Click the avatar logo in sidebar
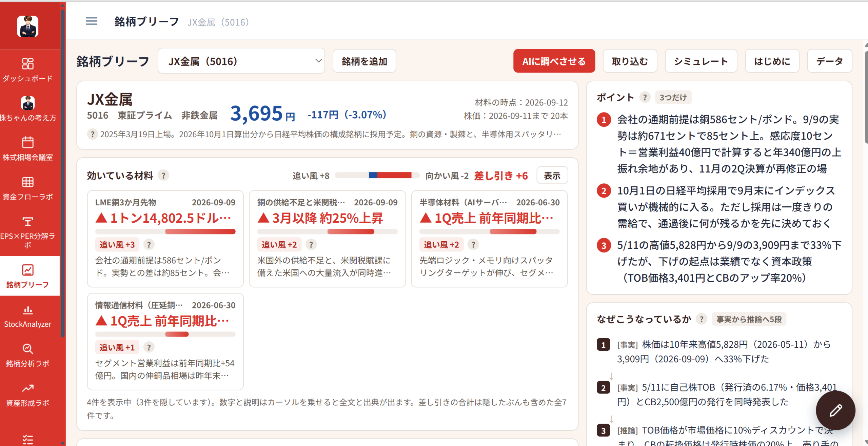The width and height of the screenshot is (868, 446). (28, 26)
